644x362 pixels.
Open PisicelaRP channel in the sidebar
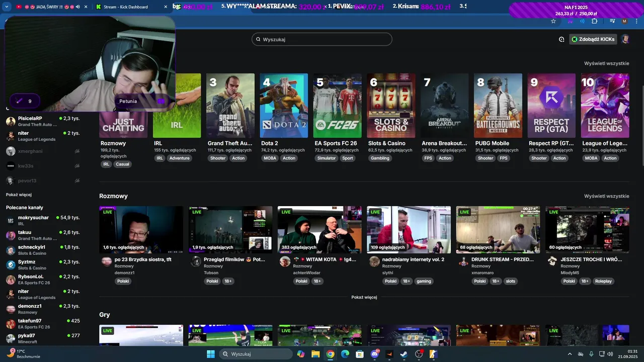[43, 121]
